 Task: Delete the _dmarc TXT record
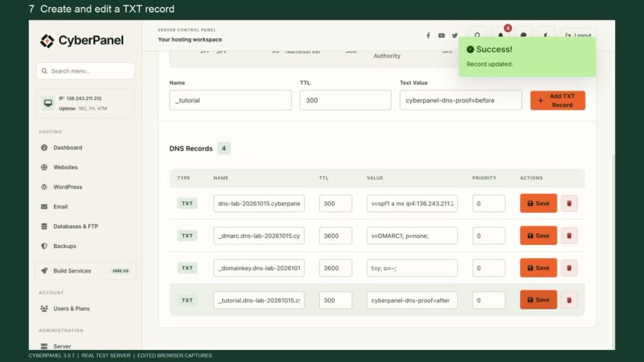pos(569,236)
